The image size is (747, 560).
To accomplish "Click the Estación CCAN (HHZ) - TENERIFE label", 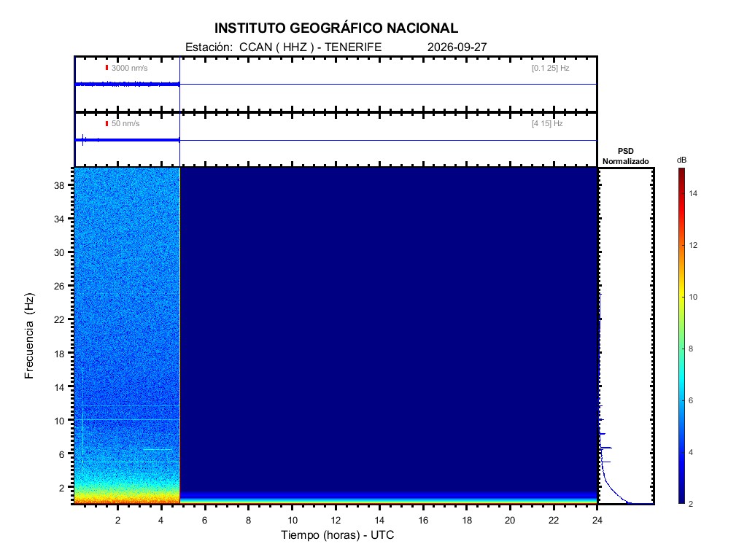I will 283,47.
